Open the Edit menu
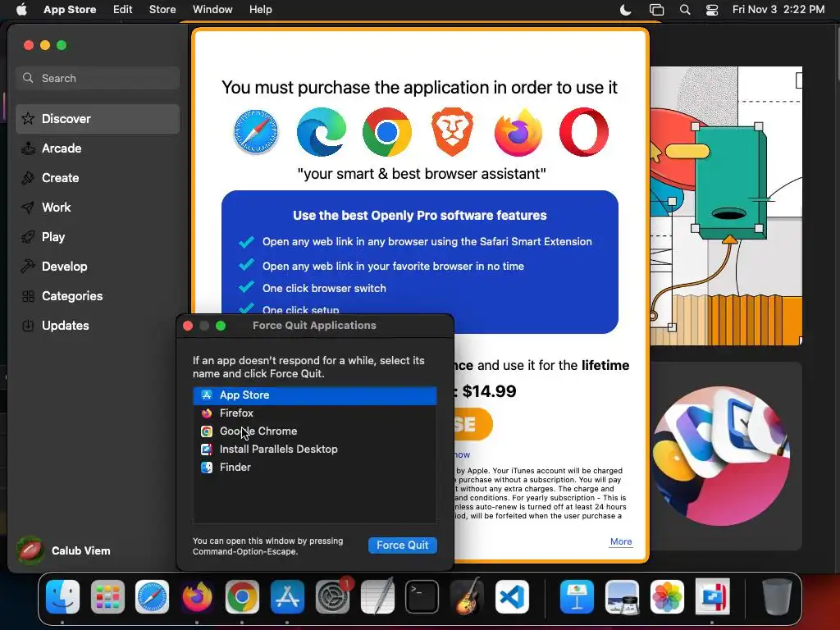Screen dimensions: 840x630 [123, 9]
